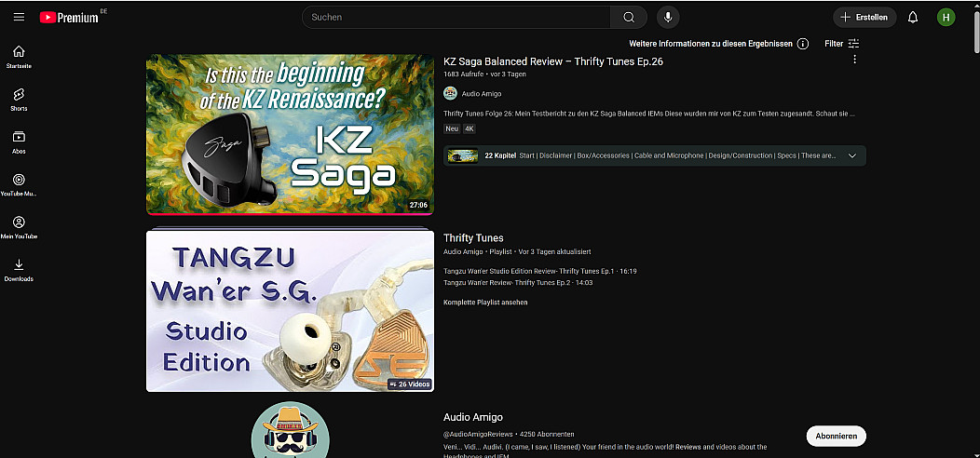980x458 pixels.
Task: Open the KZ Saga video thumbnail
Action: 290,135
